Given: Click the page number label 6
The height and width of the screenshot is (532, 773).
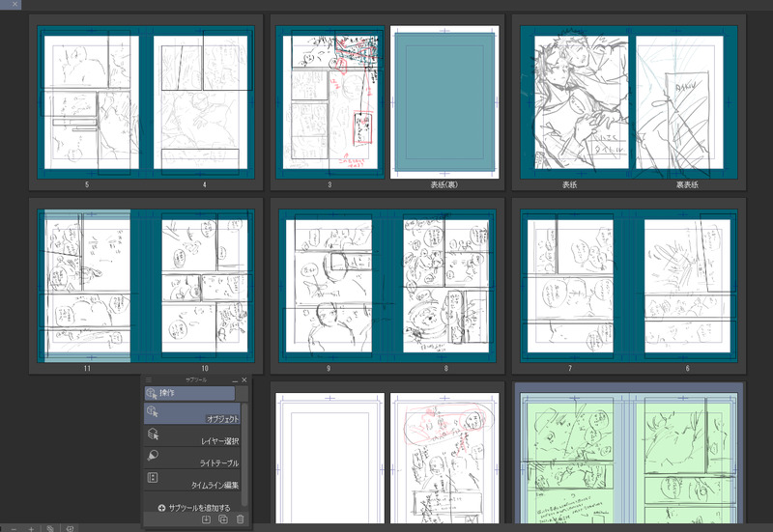Looking at the screenshot, I should (688, 369).
